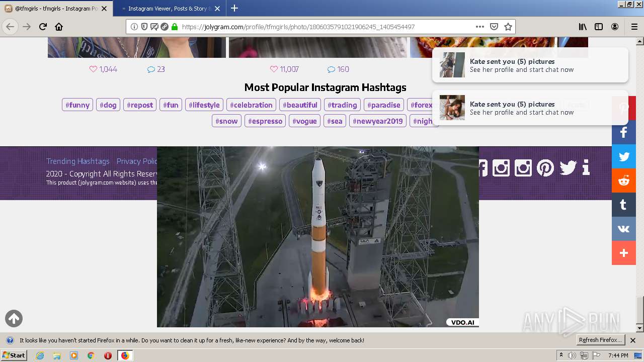Screen dimensions: 644x362
Task: Launch Google Chrome from the taskbar
Action: [91, 355]
